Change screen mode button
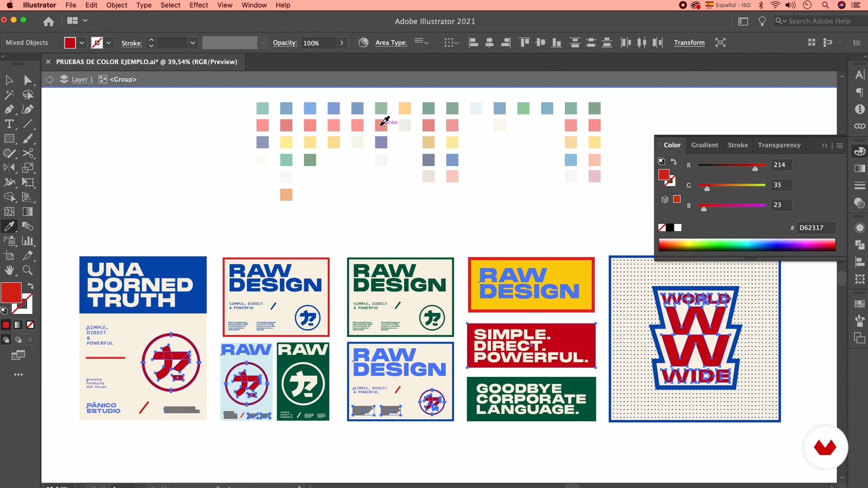Screen dimensions: 868x488 coord(18,356)
